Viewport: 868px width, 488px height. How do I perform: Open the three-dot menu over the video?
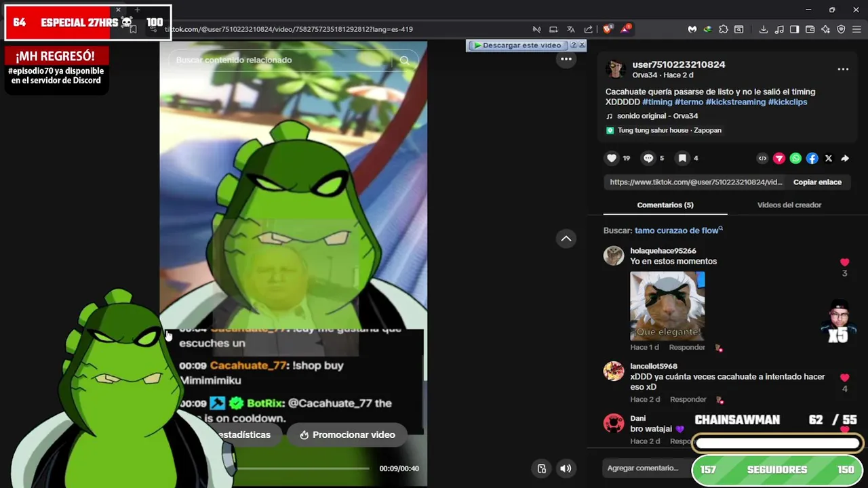pyautogui.click(x=566, y=60)
